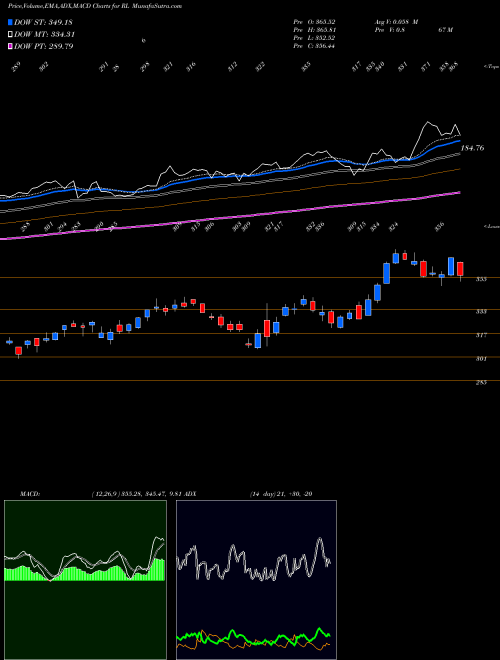Image resolution: width=500 pixels, height=660 pixels.
Task: Click the 'Pre C: 356.44' value
Action: (314, 46)
